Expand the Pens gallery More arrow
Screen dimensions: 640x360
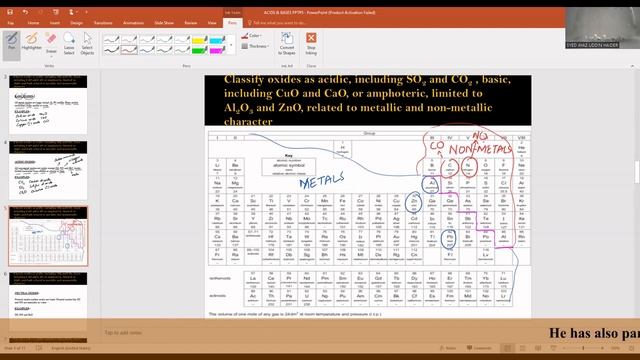231,45
